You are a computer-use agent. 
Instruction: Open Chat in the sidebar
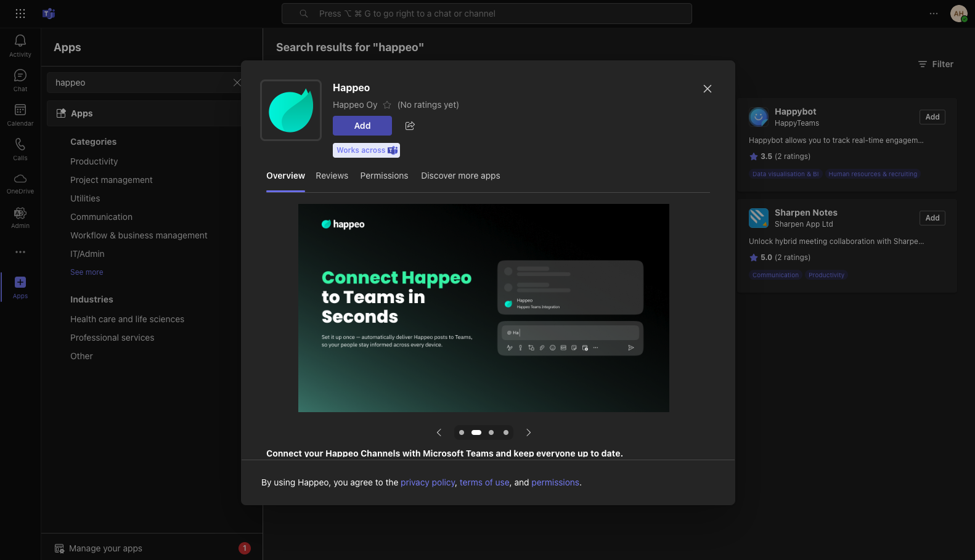20,80
